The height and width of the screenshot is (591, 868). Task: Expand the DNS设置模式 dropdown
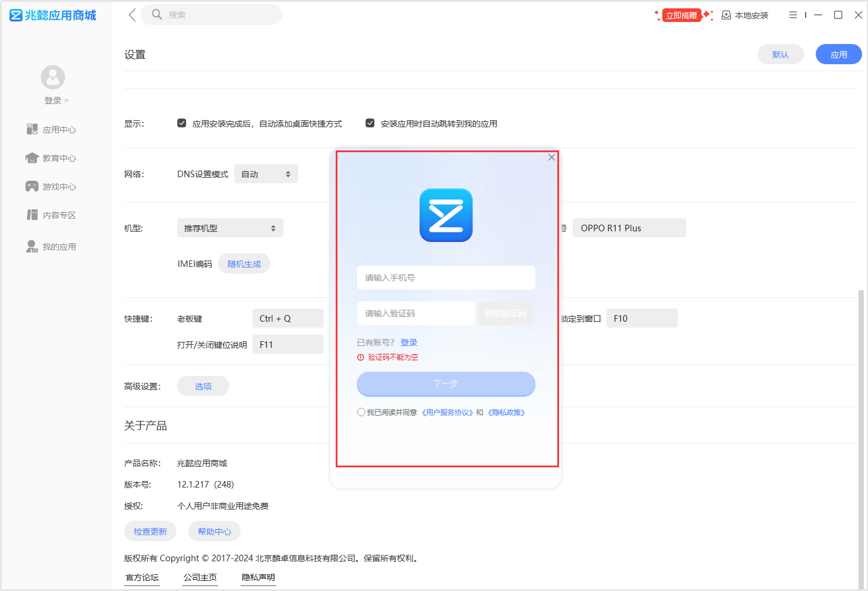(266, 174)
